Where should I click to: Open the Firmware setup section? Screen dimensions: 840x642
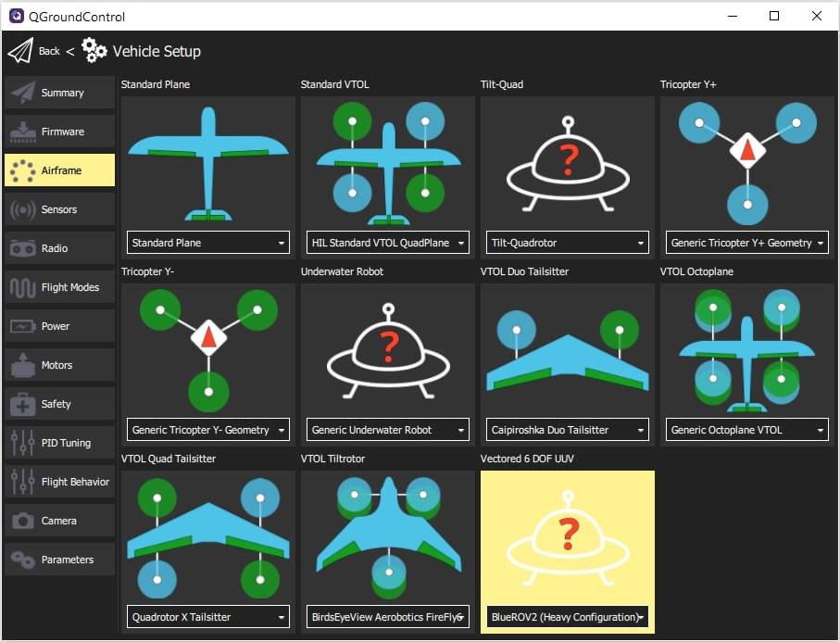(59, 132)
